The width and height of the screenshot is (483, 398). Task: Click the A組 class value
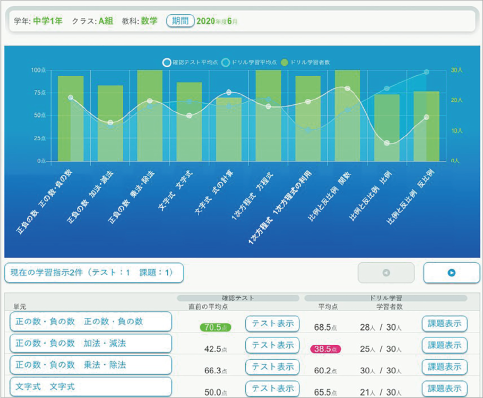point(106,21)
